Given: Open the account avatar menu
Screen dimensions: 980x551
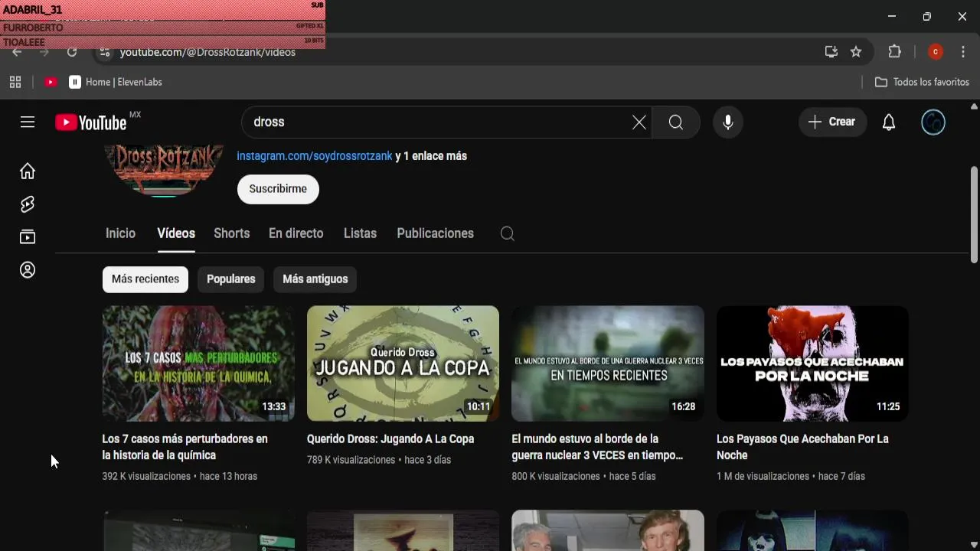Looking at the screenshot, I should 933,122.
